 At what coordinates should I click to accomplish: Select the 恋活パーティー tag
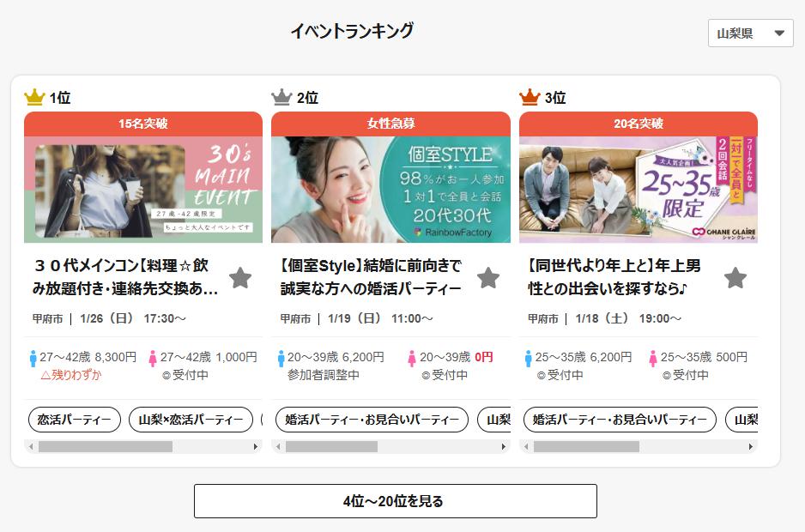click(75, 420)
